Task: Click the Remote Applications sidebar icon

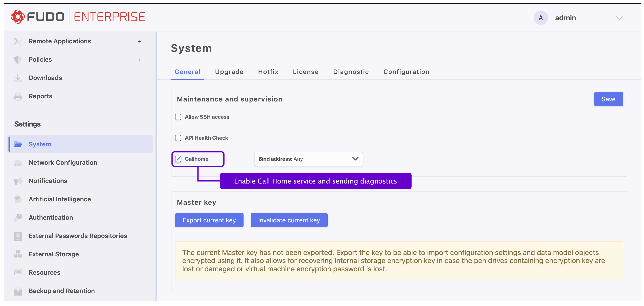Action: (x=18, y=42)
